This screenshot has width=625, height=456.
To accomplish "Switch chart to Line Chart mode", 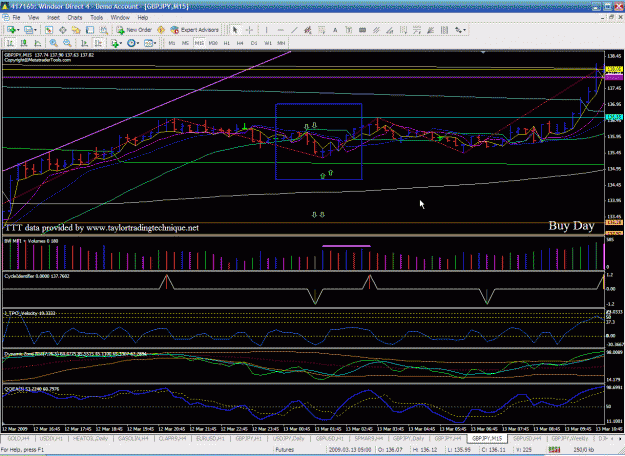I will pos(37,43).
